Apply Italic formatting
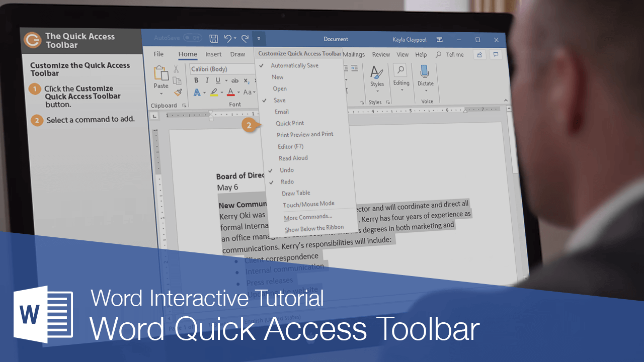Viewport: 644px width, 362px height. tap(207, 80)
